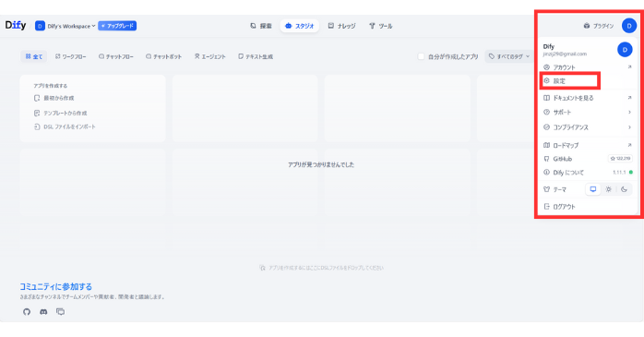
Task: Open ロードマップ from the menu
Action: tap(588, 145)
